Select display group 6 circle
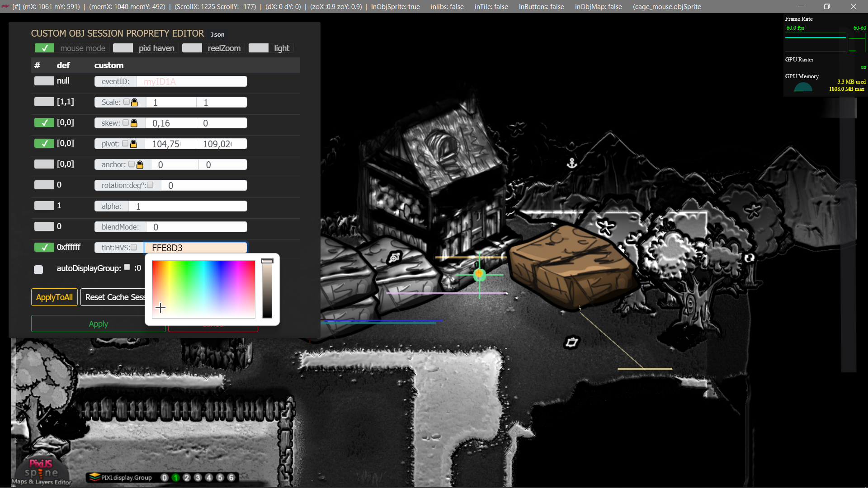 tap(231, 478)
